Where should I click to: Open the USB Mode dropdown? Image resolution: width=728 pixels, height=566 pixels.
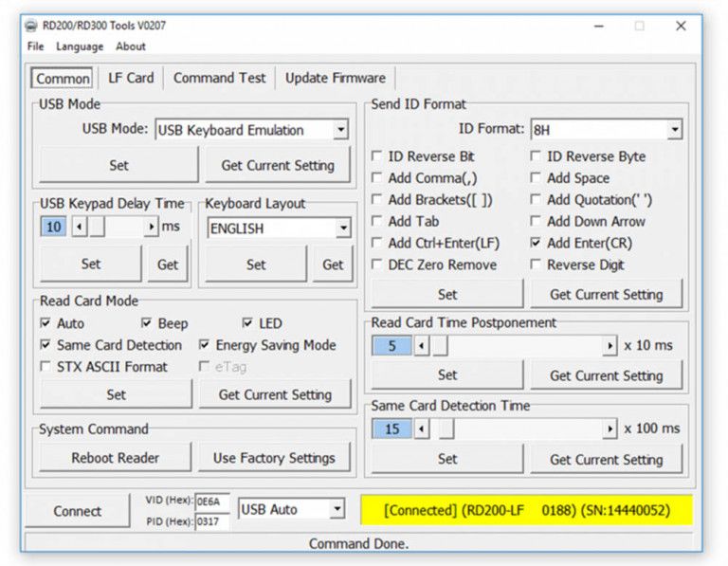coord(340,130)
